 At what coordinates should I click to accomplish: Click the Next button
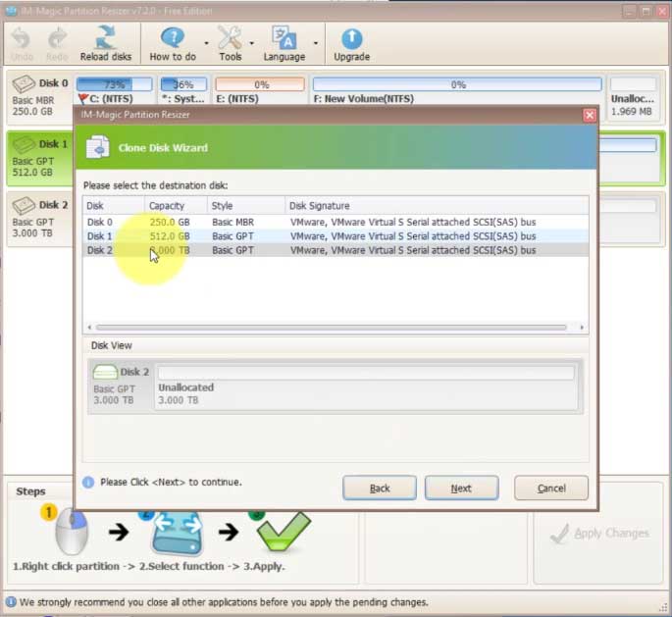[461, 488]
